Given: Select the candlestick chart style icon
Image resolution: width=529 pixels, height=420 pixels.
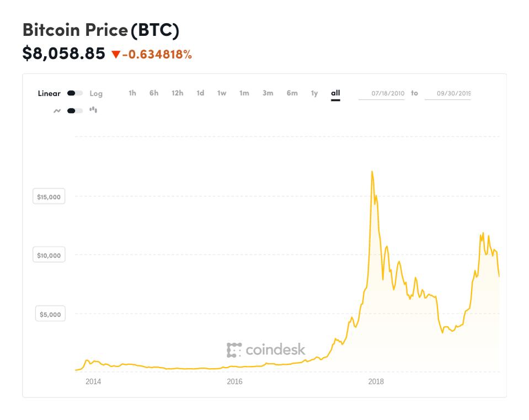Looking at the screenshot, I should [x=93, y=110].
